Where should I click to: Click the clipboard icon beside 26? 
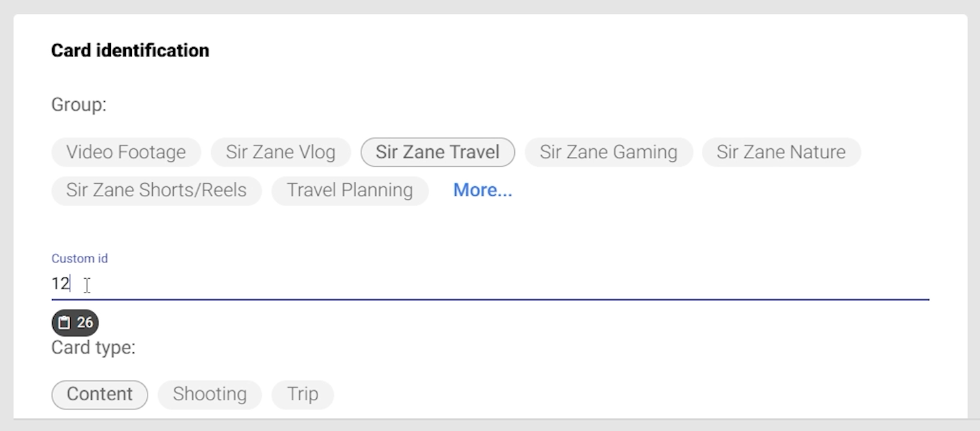[x=64, y=323]
